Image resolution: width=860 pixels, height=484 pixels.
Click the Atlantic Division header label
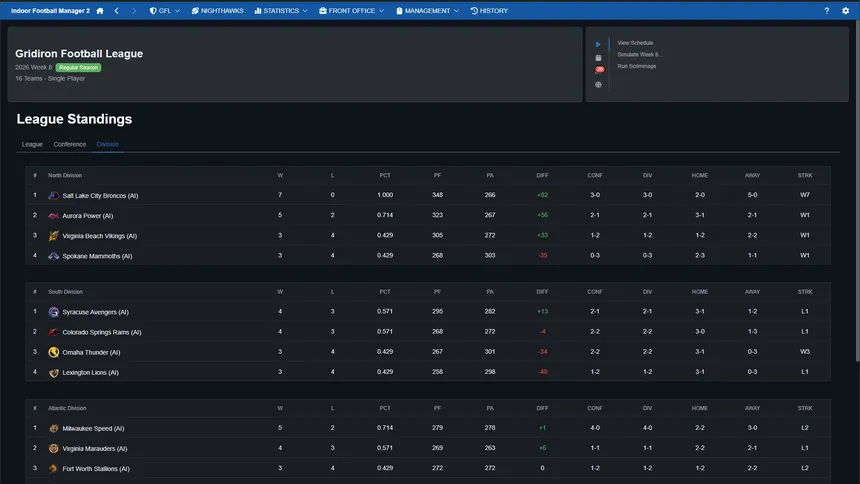click(67, 408)
